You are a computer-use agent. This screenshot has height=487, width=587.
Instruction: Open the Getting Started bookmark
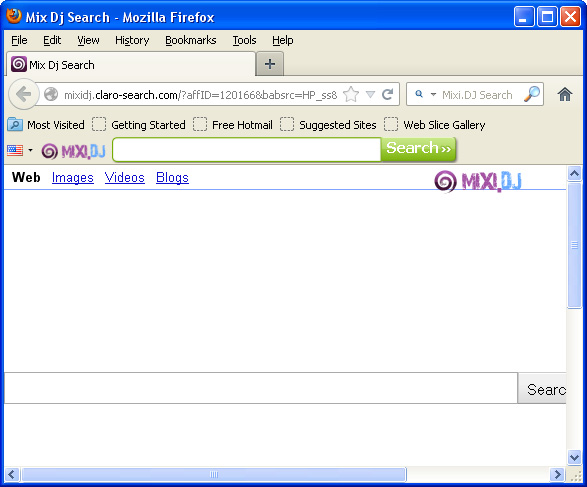tap(139, 125)
